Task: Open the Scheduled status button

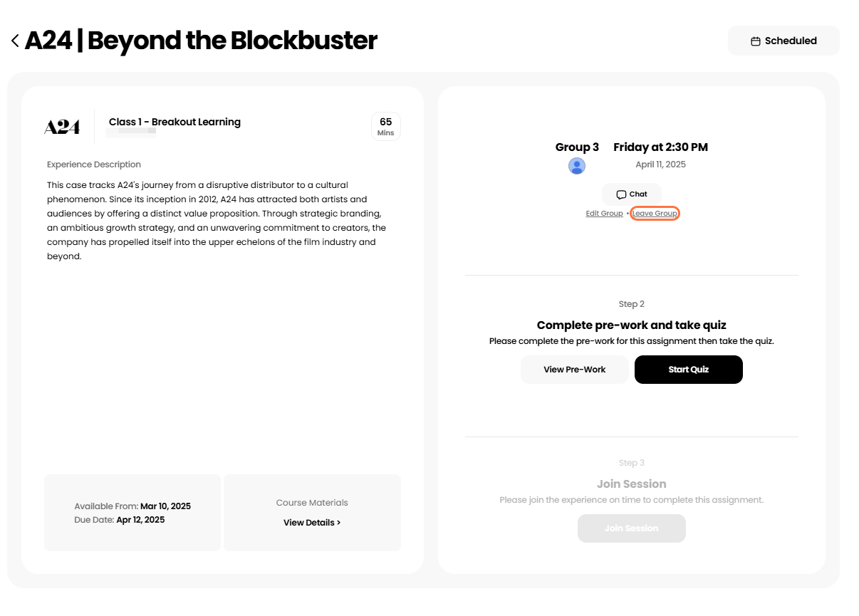Action: [783, 41]
